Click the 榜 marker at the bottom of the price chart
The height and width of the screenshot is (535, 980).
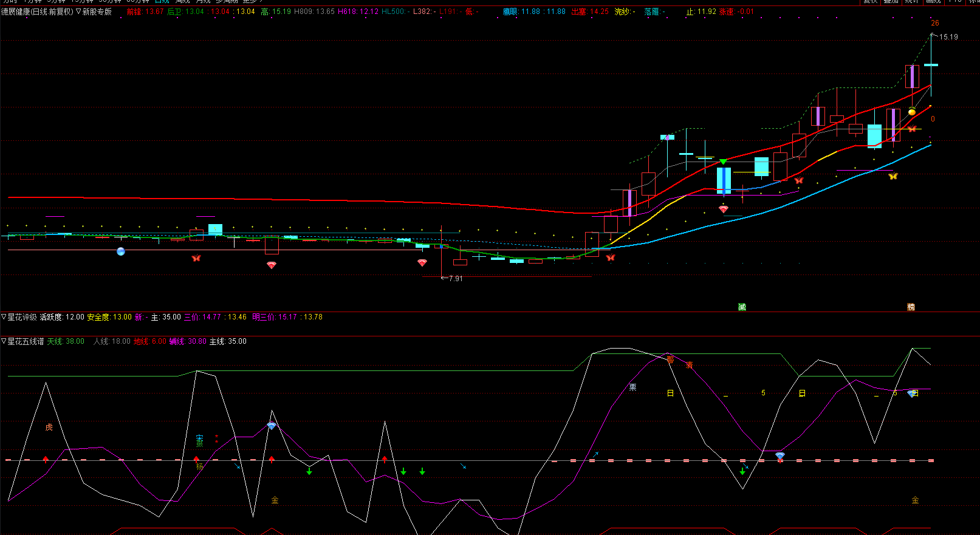click(x=911, y=307)
